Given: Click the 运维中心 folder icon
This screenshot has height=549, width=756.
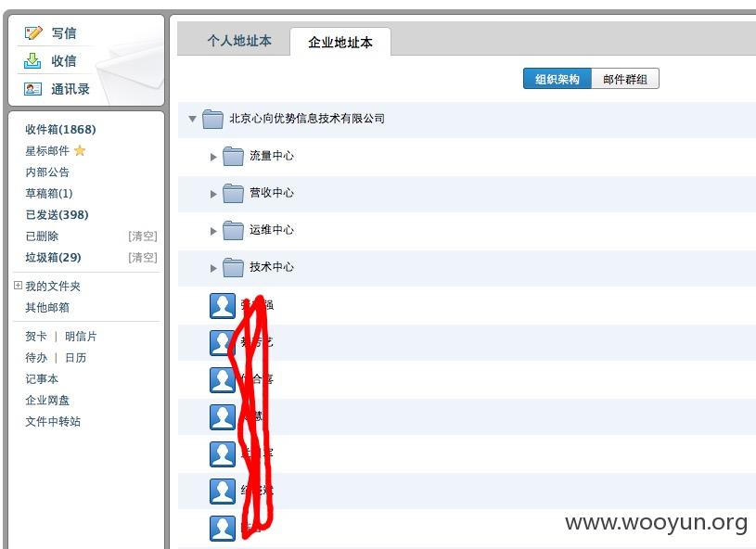Looking at the screenshot, I should (234, 230).
